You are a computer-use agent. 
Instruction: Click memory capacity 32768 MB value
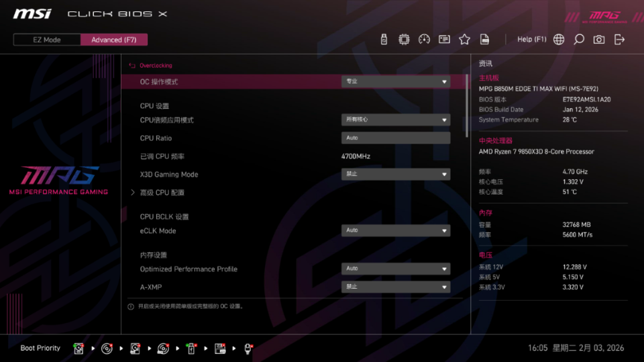pyautogui.click(x=577, y=224)
